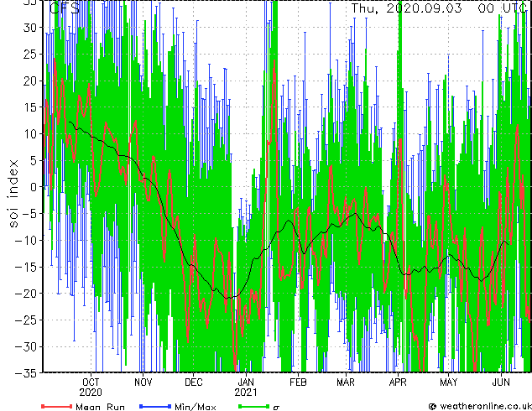Viewport: 532px width, 411px height.
Task: Click the -35 y-axis value
Action: point(26,373)
